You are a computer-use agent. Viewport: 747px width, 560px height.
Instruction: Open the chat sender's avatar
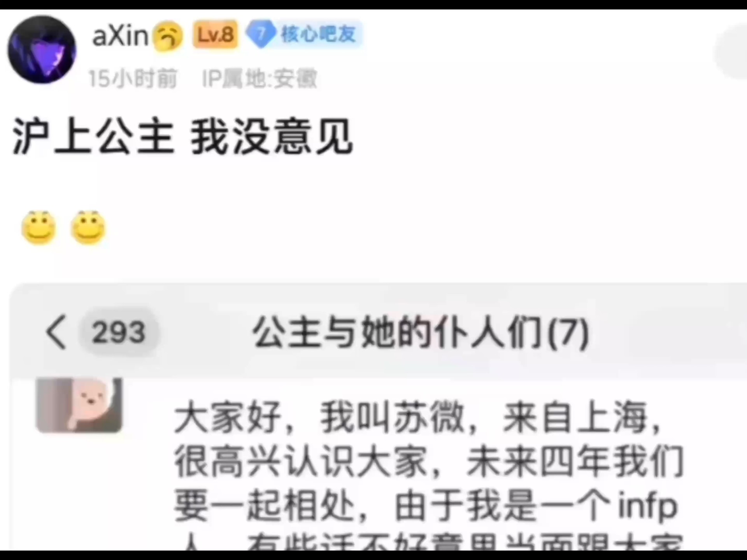[x=79, y=405]
